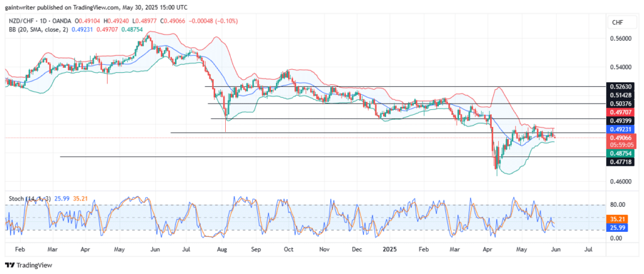Click the NZD/CHF symbol title
Screen dimensions: 644x274
click(x=21, y=21)
